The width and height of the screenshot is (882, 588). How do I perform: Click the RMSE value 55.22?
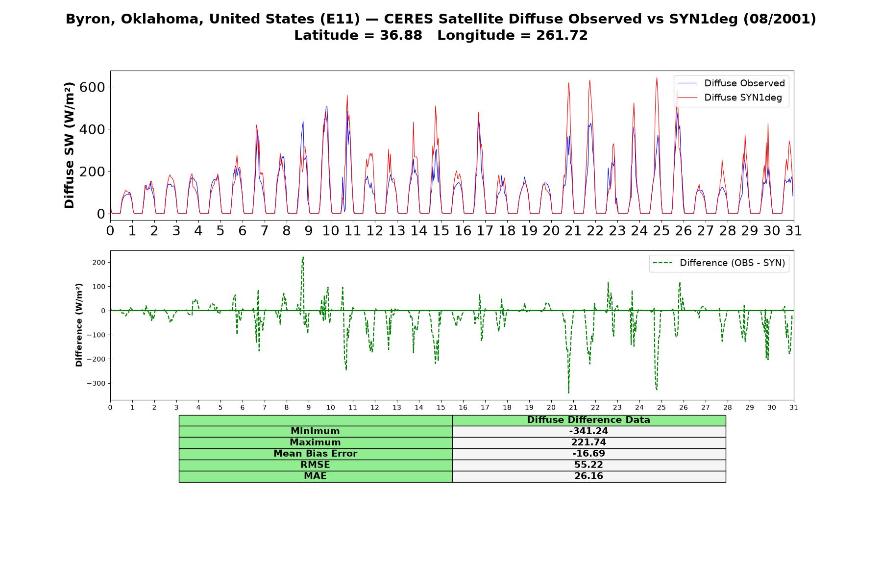click(588, 465)
